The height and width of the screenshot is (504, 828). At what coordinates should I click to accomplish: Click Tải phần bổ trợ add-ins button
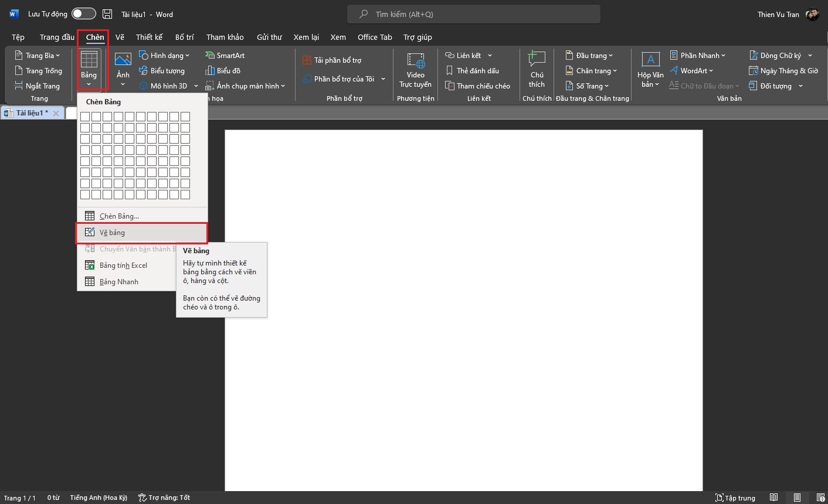pos(332,60)
